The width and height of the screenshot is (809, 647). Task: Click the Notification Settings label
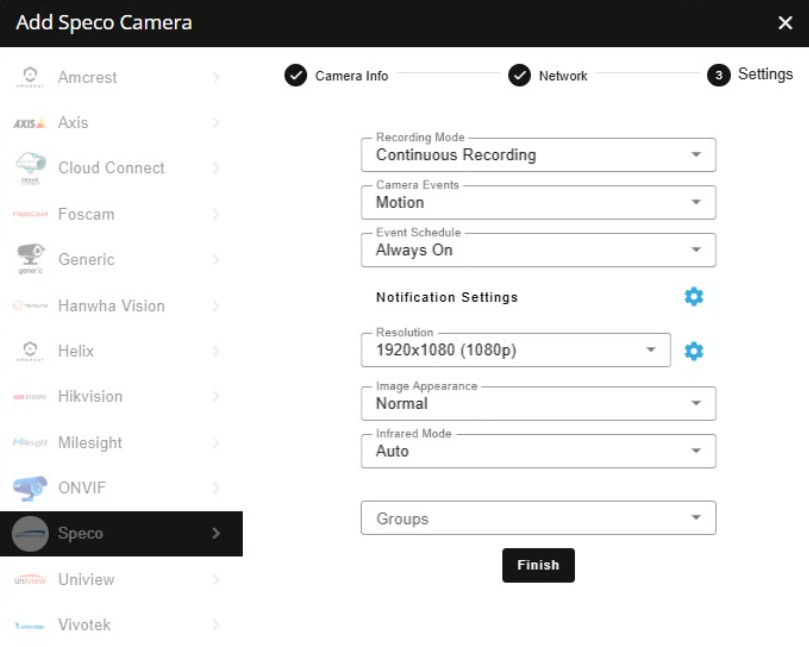[x=447, y=297]
